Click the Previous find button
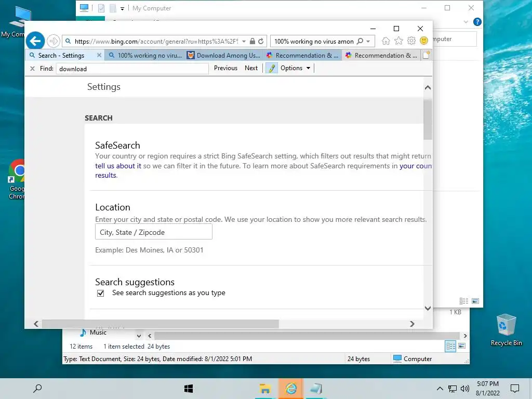This screenshot has height=399, width=532. tap(225, 68)
